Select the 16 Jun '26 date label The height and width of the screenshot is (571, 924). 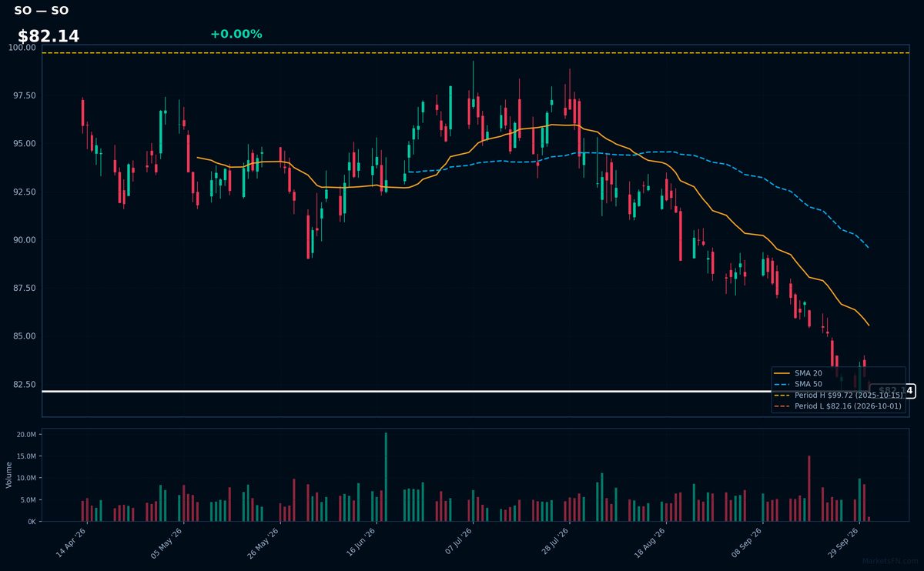point(360,543)
